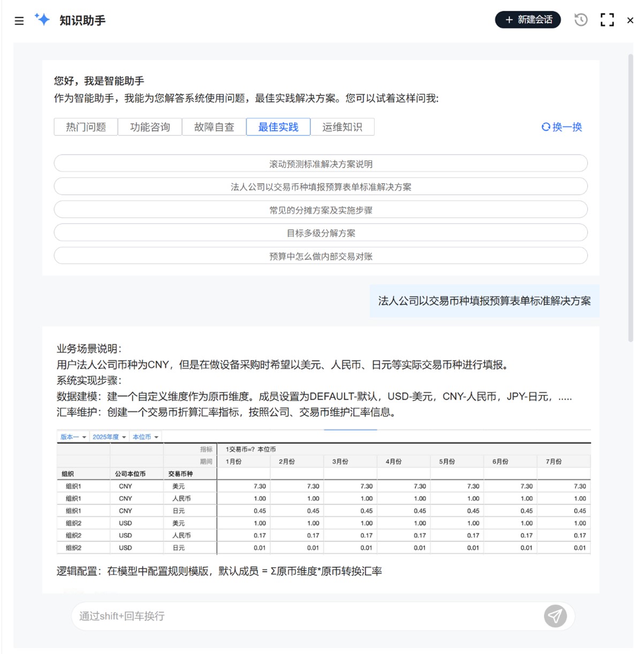Screen dimensions: 644x654
Task: Ask 滚动预测标准解决方案说明
Action: (321, 163)
